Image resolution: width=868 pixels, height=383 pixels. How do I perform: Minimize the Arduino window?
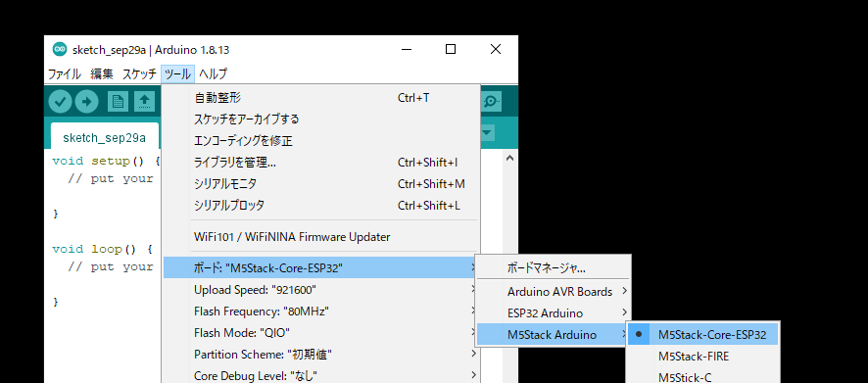pyautogui.click(x=407, y=49)
